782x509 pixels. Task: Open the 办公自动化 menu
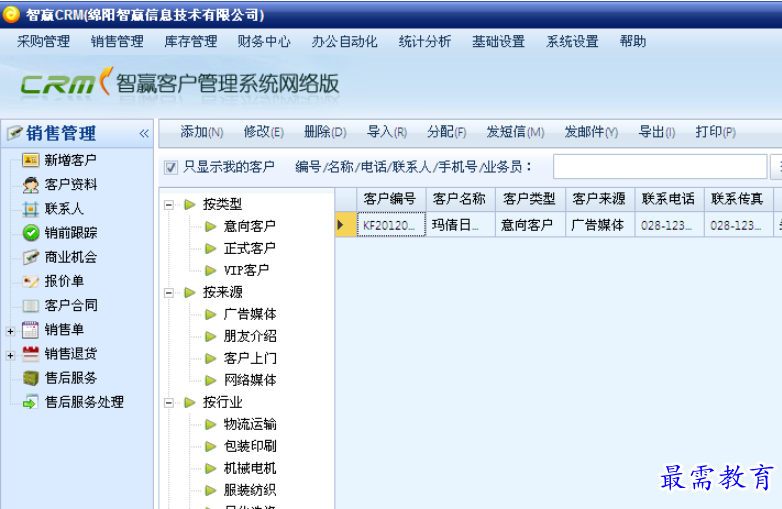point(345,41)
